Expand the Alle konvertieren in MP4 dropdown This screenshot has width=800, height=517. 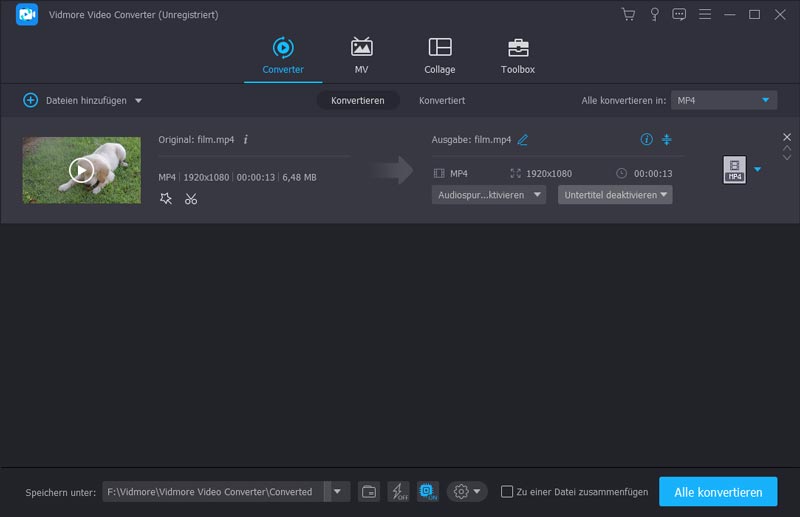point(723,100)
